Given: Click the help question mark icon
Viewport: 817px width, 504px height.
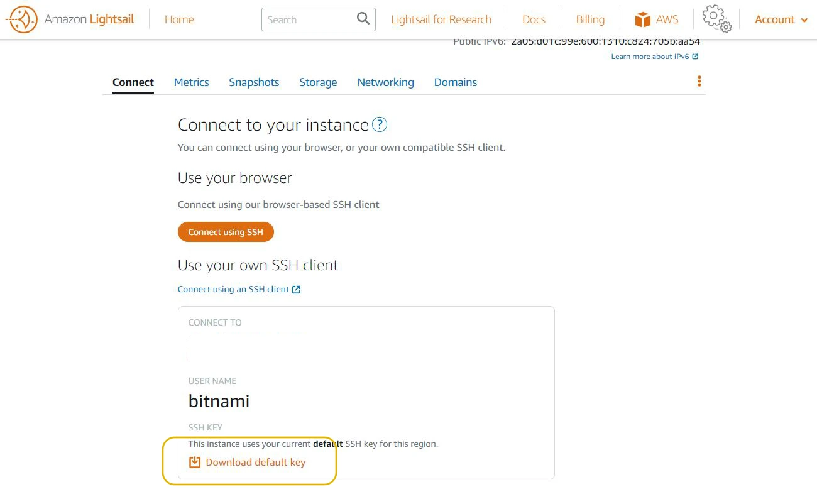Looking at the screenshot, I should [380, 124].
